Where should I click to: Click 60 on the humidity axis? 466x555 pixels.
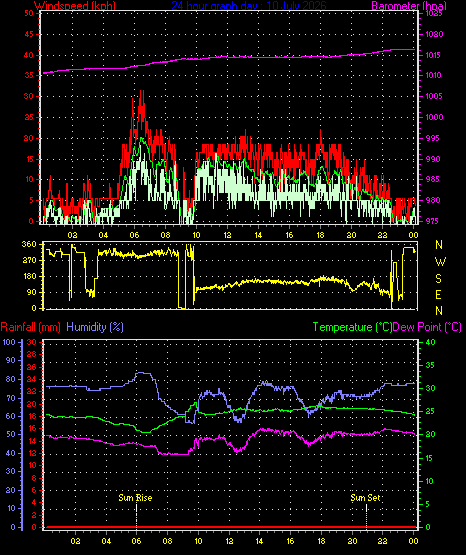click(x=11, y=416)
